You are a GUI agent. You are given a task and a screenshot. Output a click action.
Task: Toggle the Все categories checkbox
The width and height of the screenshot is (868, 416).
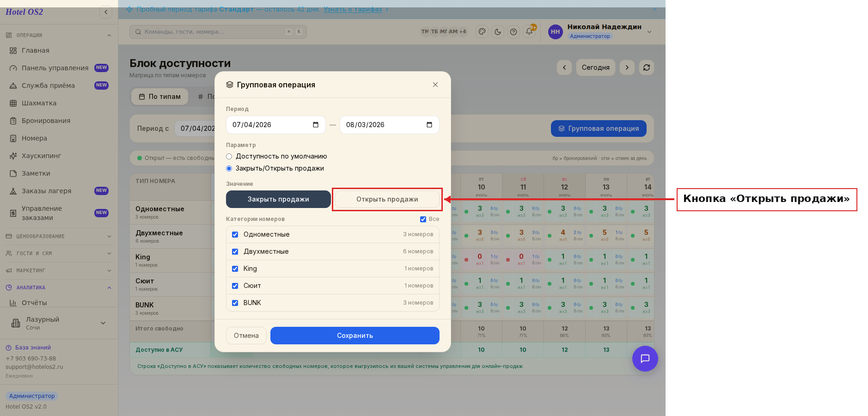pyautogui.click(x=423, y=219)
